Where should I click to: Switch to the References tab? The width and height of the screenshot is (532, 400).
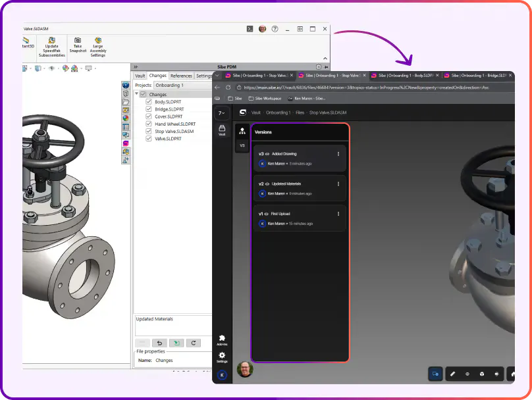tap(181, 76)
